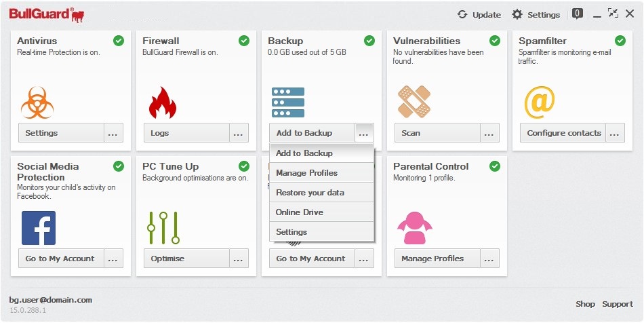
Task: Expand the Antivirus more options button
Action: pos(114,133)
